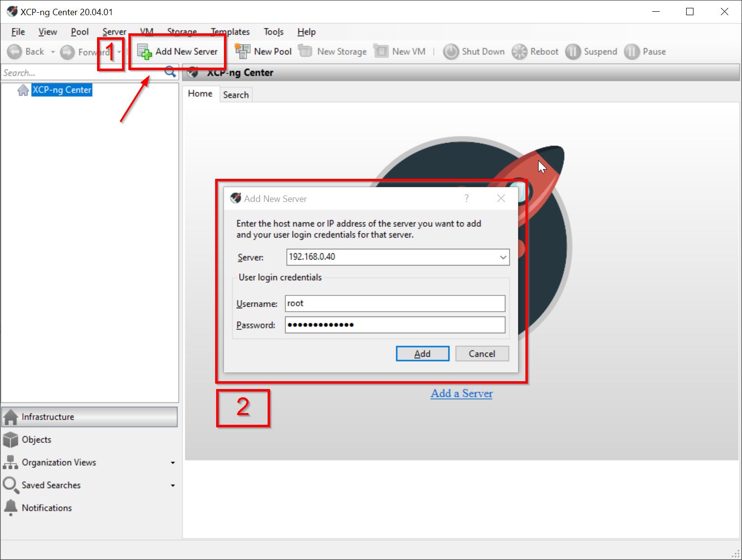This screenshot has width=742, height=560.
Task: Click the New Storage toolbar icon
Action: tap(305, 51)
